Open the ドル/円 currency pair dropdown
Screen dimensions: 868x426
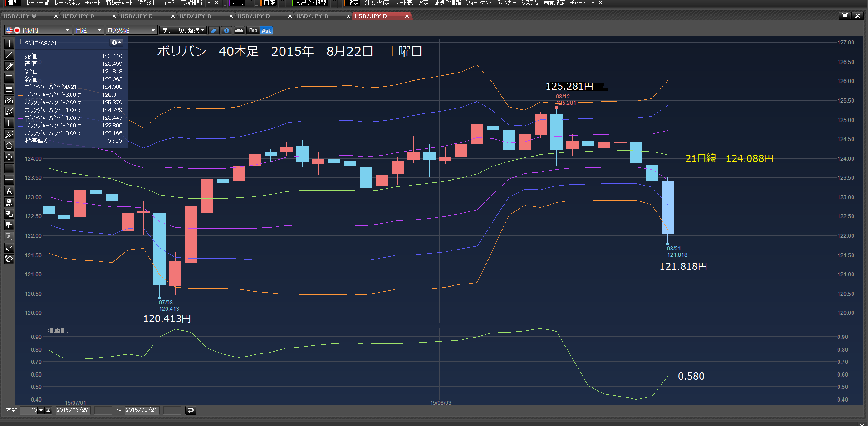coord(38,30)
